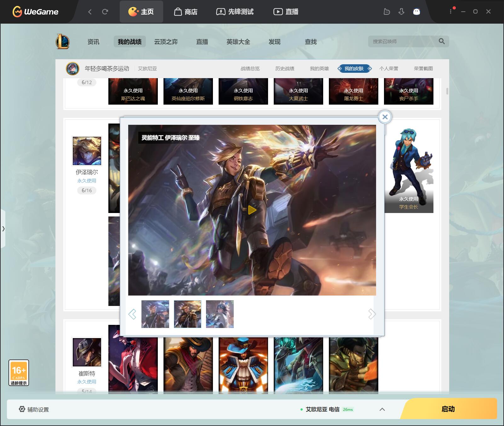Screen dimensions: 504x426
Task: Click 永久使用 under 伊泽瑞尔
Action: pos(87,181)
